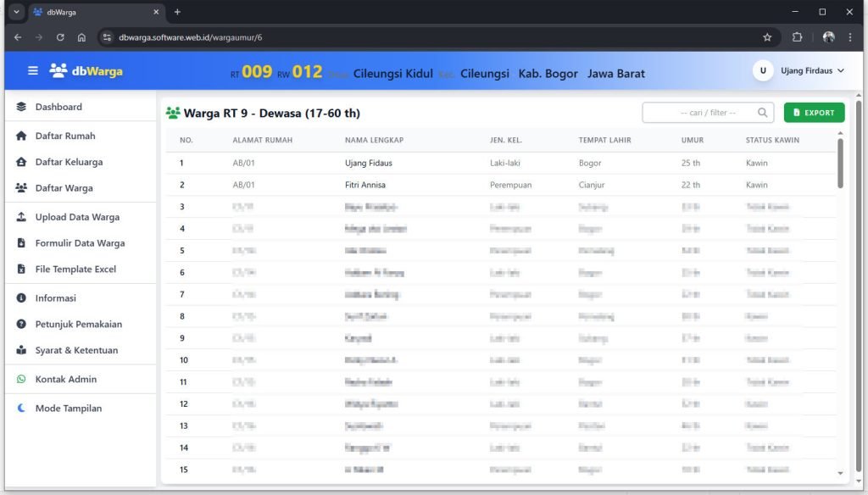
Task: Click the Upload Data Warga icon
Action: coord(21,217)
